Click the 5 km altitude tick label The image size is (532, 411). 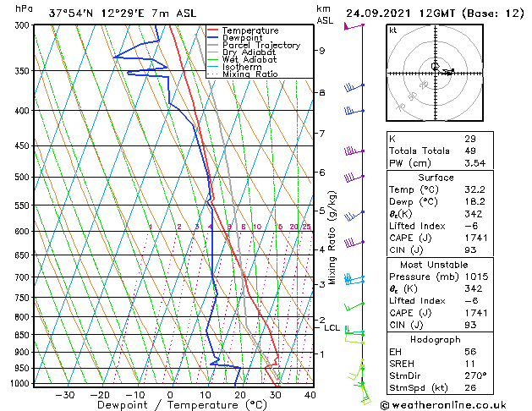(x=322, y=211)
